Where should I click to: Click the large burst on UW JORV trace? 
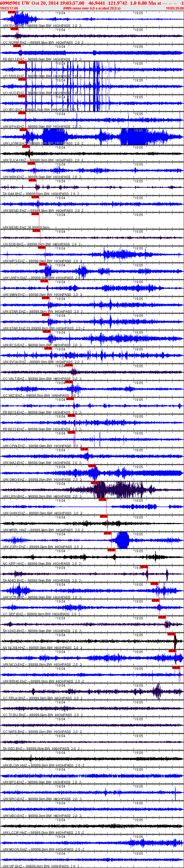click(x=122, y=540)
